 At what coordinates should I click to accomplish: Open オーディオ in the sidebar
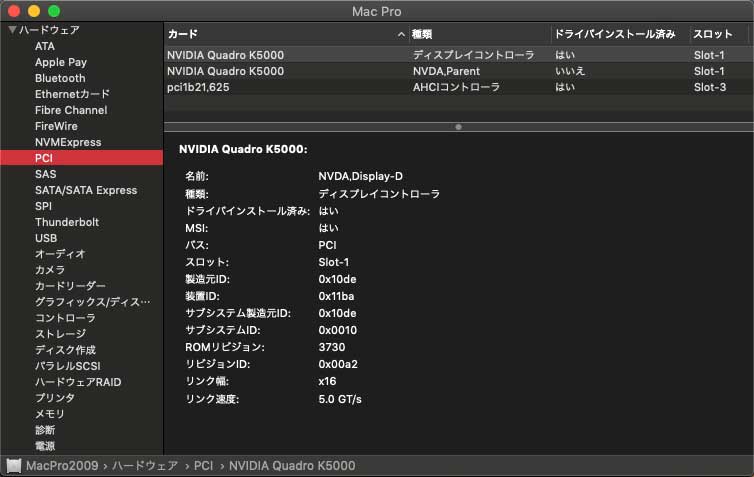(60, 254)
